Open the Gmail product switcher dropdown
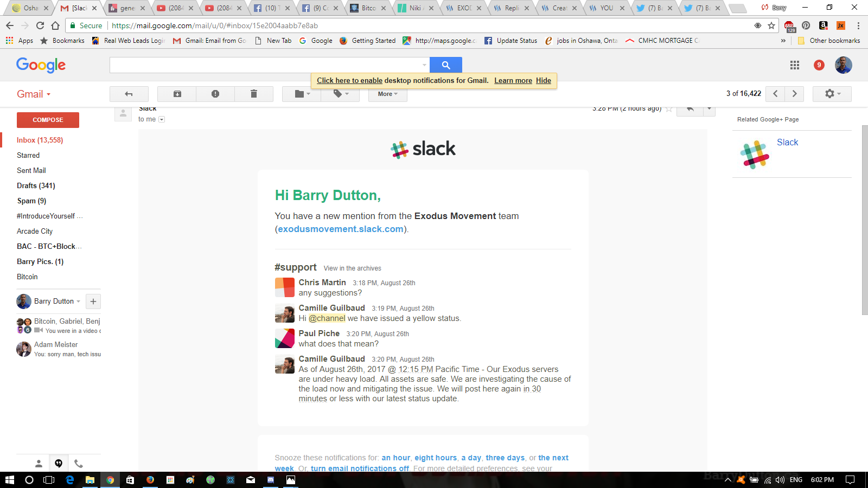868x488 pixels. pyautogui.click(x=34, y=94)
